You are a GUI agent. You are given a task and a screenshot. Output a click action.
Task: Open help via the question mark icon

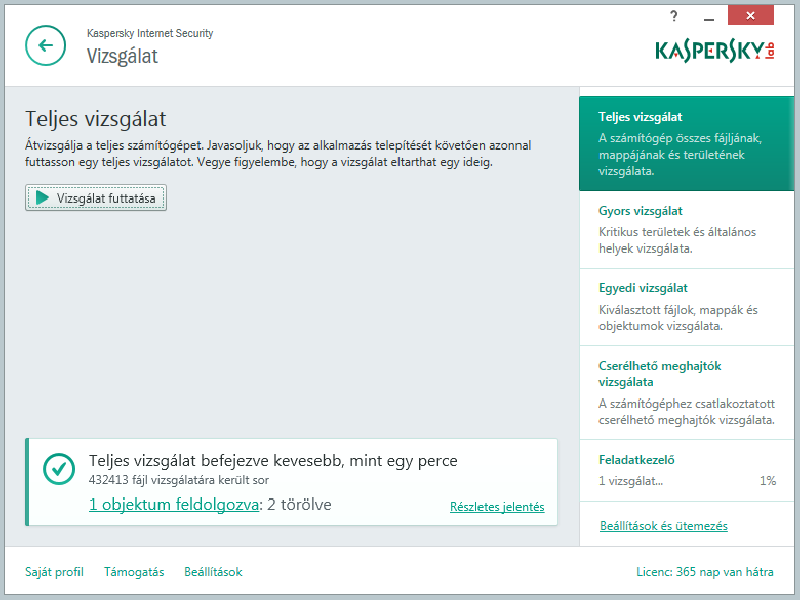pos(673,16)
